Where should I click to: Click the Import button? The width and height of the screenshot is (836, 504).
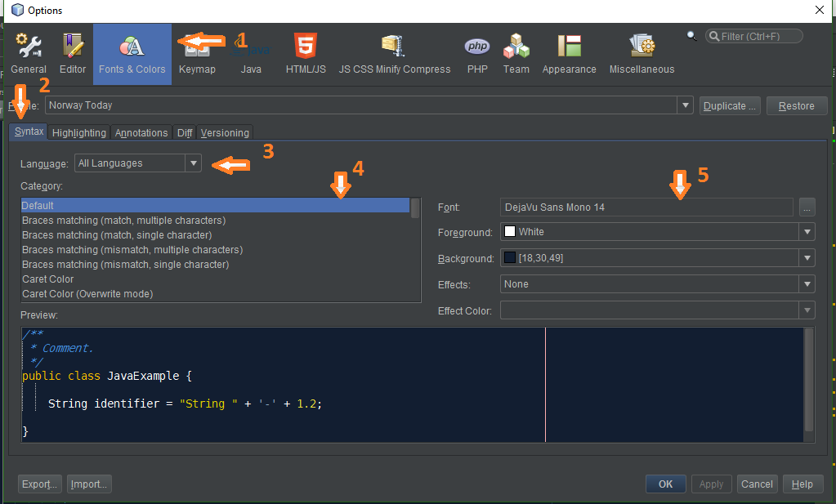(x=89, y=484)
